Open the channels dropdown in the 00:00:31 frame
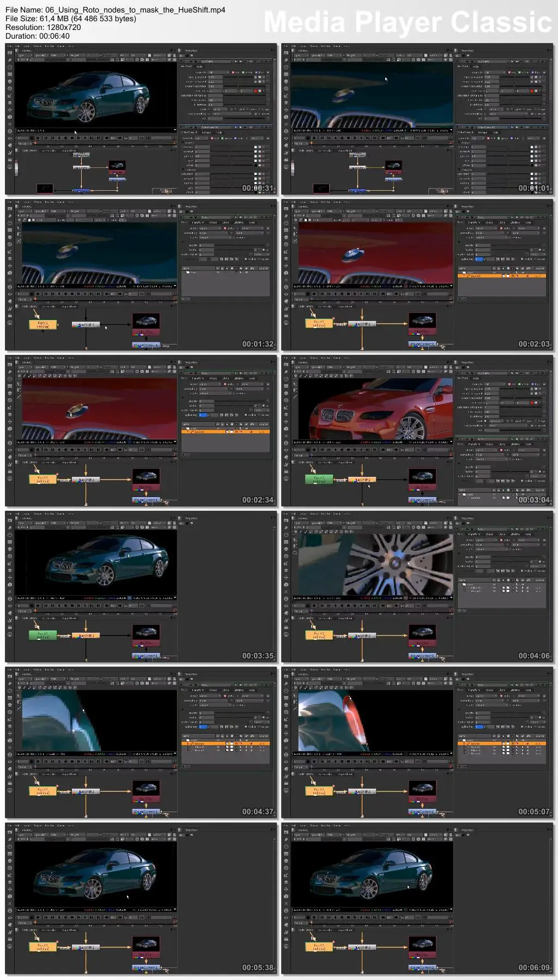558x980 pixels. tap(220, 72)
